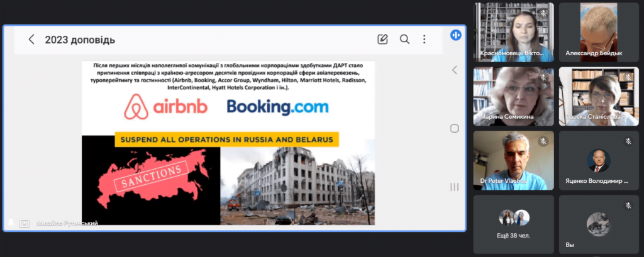The image size is (644, 257).
Task: Tap the Android recent apps bars icon
Action: (x=454, y=187)
